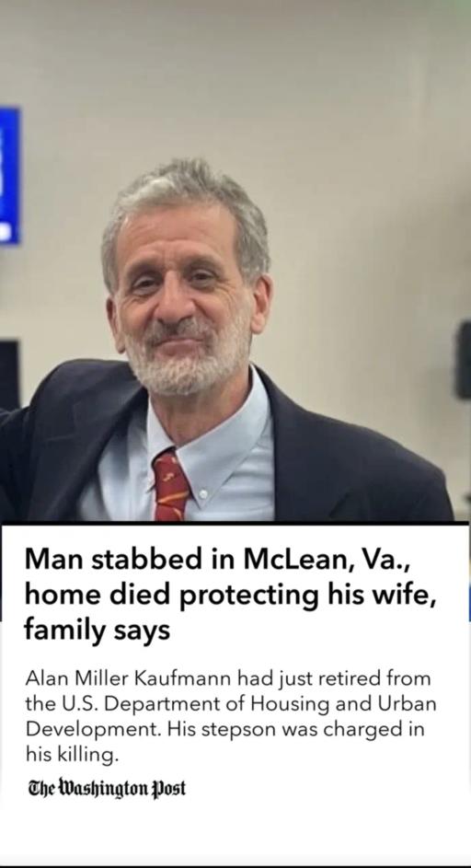Click the final line "his killing."
471x868 pixels.
point(72,755)
